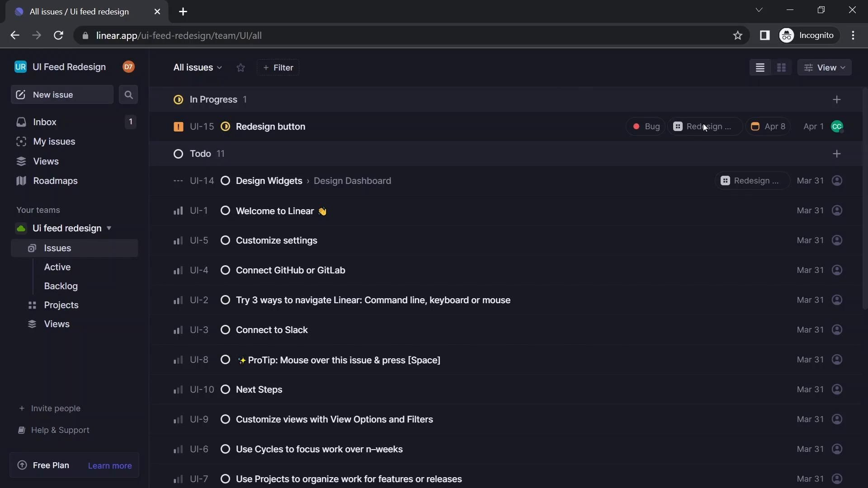868x488 pixels.
Task: Switch to list layout view icon
Action: pos(760,68)
